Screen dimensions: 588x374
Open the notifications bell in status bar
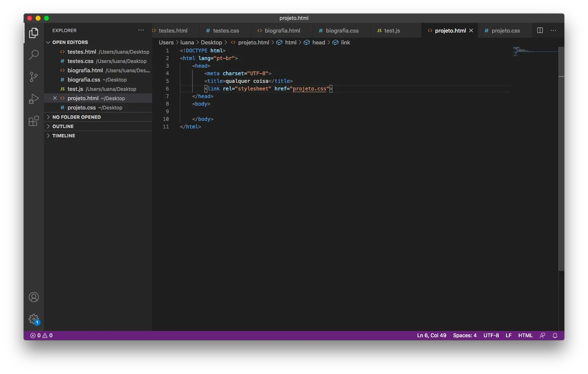(x=555, y=336)
